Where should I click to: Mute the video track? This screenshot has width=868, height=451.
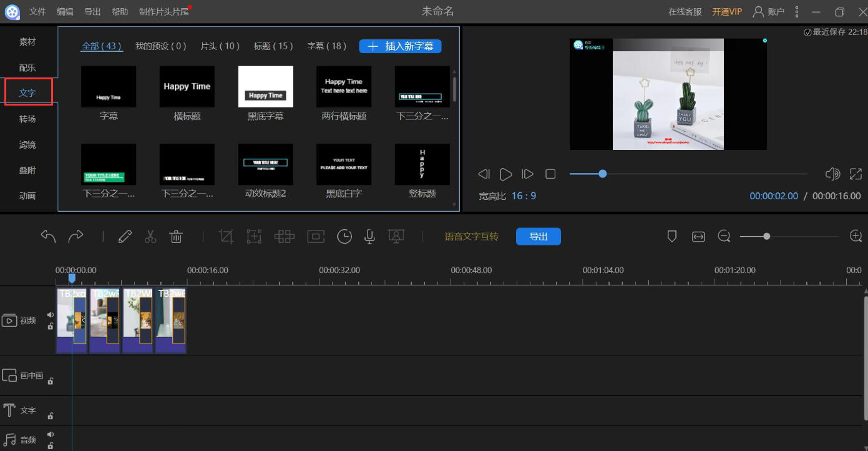tap(51, 315)
